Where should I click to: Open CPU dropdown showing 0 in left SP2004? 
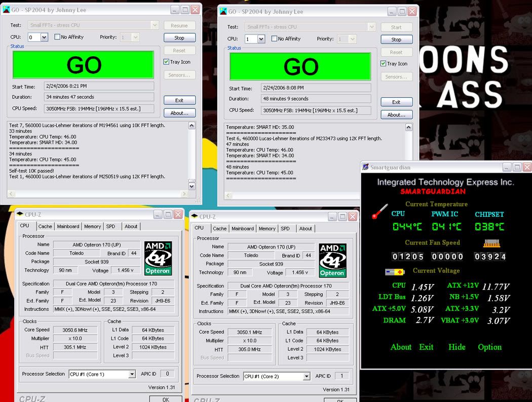point(45,37)
